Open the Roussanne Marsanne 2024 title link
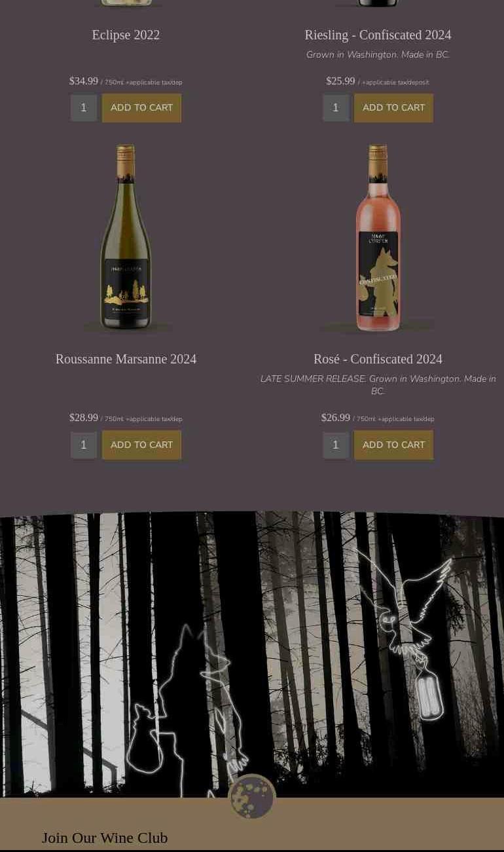 click(x=126, y=359)
